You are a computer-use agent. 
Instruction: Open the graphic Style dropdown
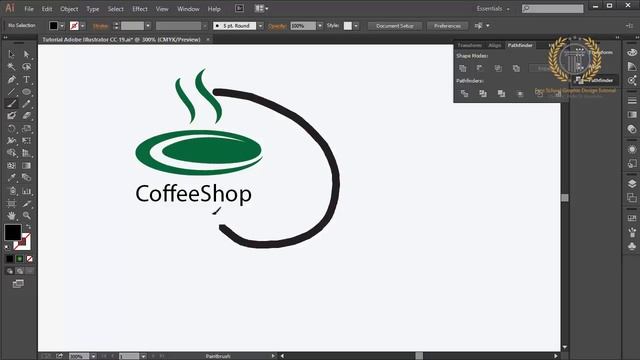(x=356, y=26)
